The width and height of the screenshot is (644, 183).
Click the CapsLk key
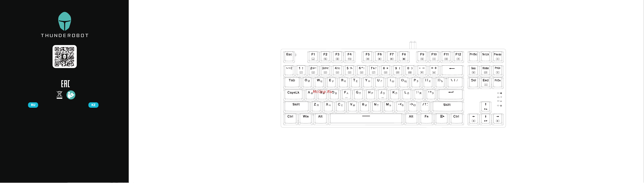[293, 95]
